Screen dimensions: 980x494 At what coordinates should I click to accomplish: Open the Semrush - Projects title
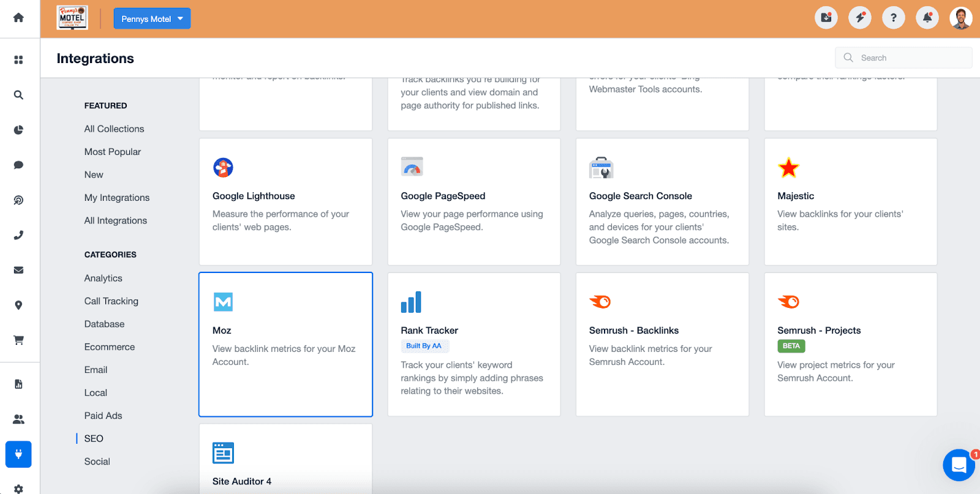click(819, 331)
